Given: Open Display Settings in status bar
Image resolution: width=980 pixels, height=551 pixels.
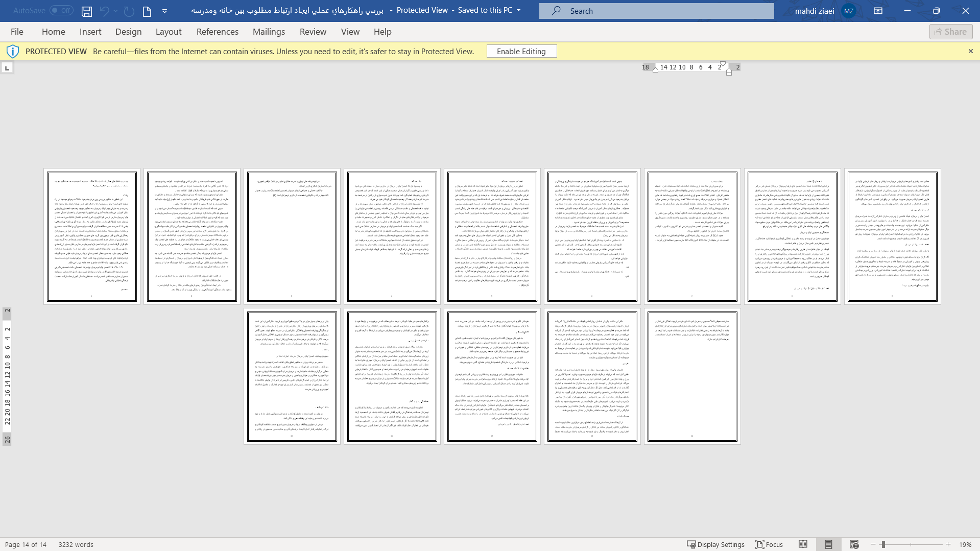Looking at the screenshot, I should coord(715,544).
